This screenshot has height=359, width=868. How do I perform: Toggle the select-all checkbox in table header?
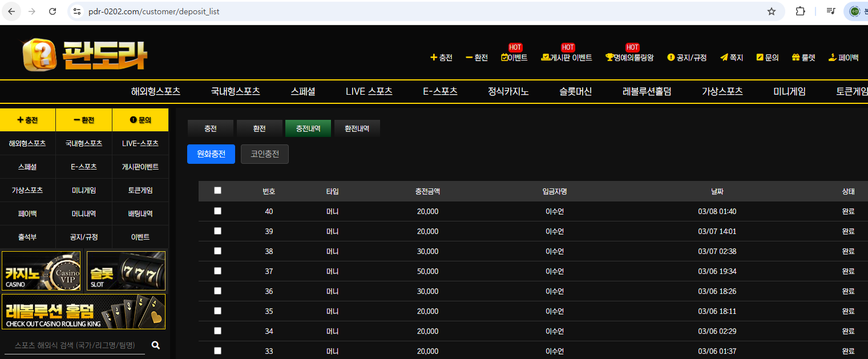[x=217, y=191]
